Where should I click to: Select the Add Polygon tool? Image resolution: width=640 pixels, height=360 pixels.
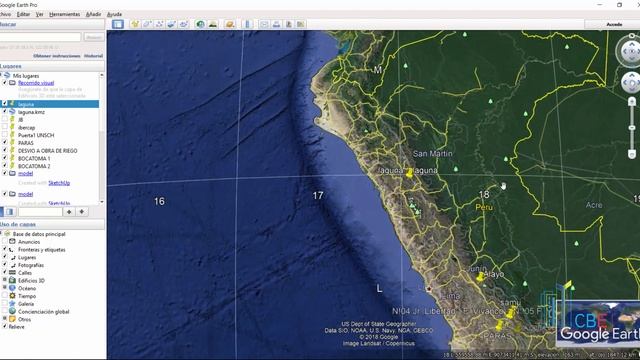(x=147, y=24)
